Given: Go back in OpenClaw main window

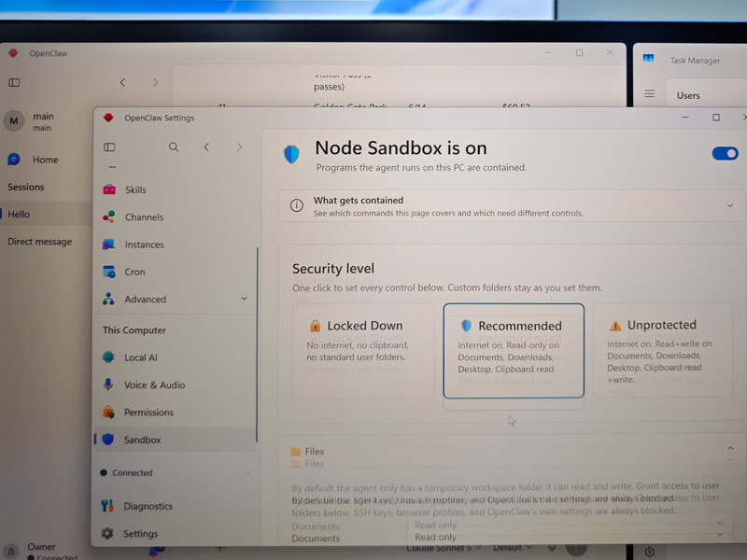Looking at the screenshot, I should (x=123, y=82).
